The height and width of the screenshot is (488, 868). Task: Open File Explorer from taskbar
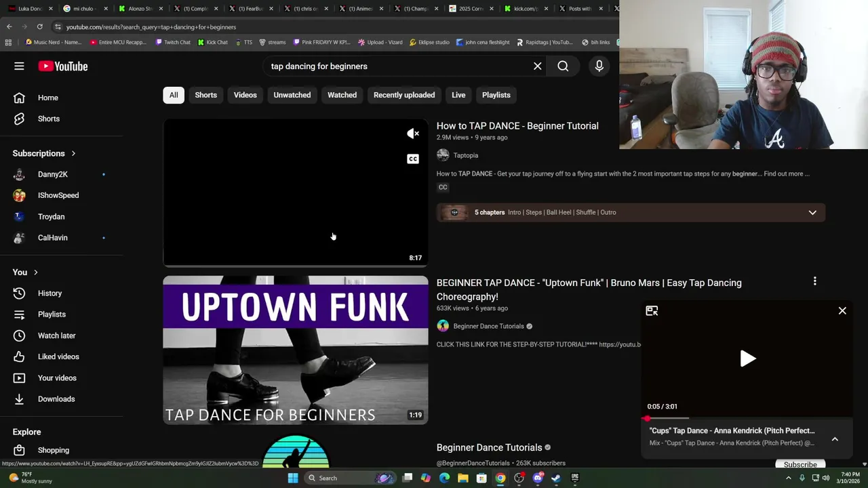click(463, 478)
